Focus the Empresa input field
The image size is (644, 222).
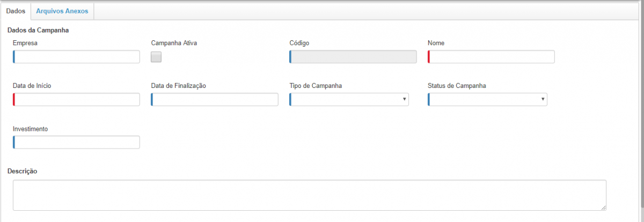(76, 57)
